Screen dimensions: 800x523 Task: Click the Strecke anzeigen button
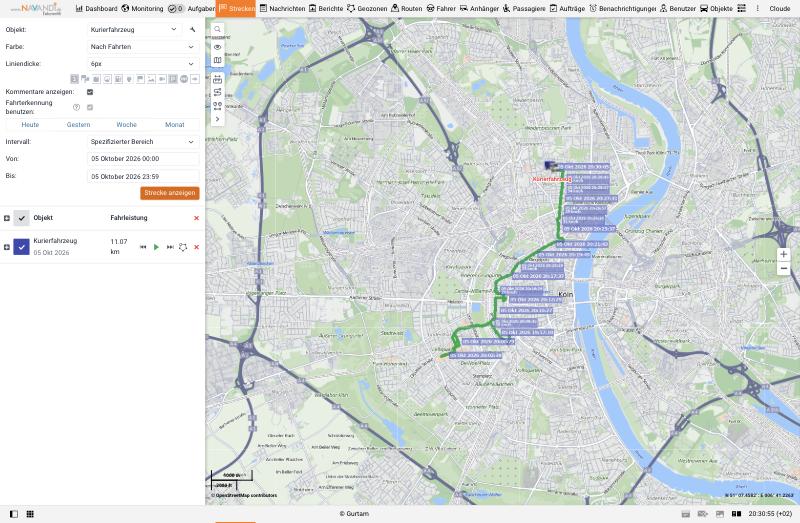tap(170, 193)
